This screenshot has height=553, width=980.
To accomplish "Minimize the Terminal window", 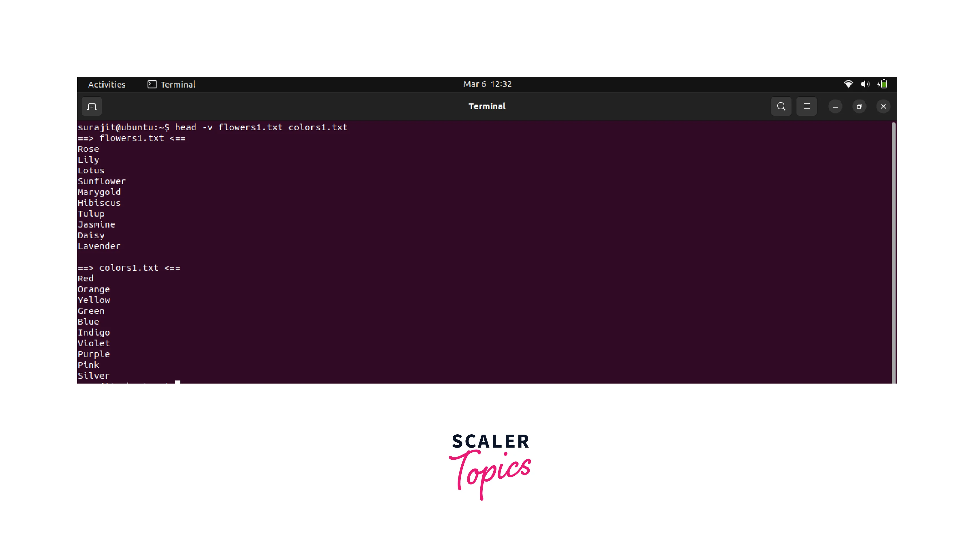I will [x=835, y=107].
